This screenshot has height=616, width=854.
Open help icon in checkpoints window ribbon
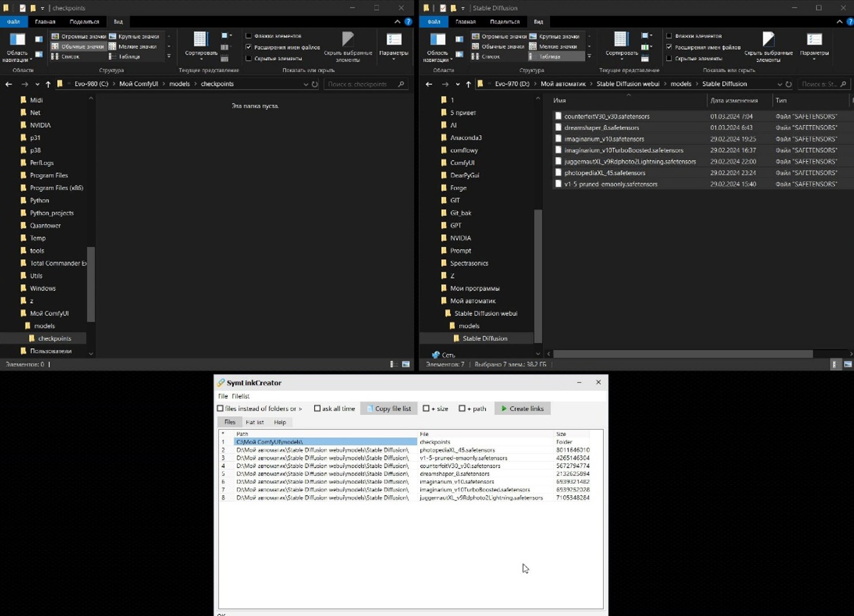pyautogui.click(x=408, y=22)
